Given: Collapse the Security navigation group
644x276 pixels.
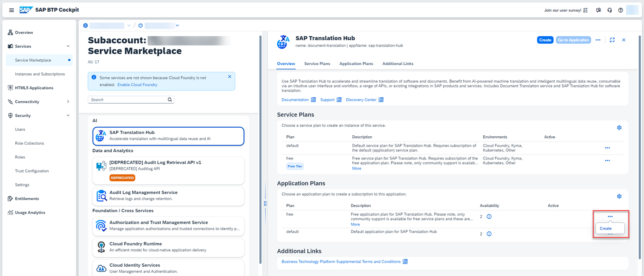Looking at the screenshot, I should (68, 116).
